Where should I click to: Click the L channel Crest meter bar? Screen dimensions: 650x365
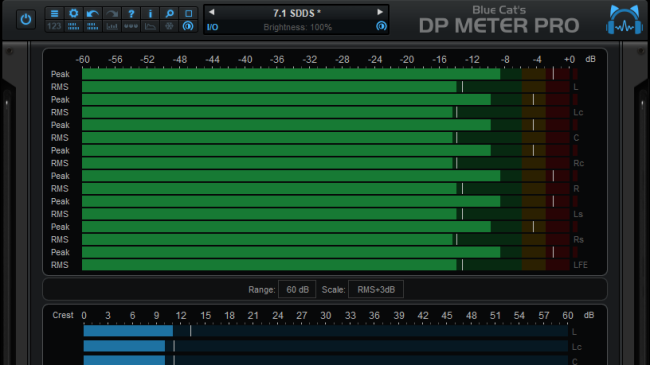(326, 331)
